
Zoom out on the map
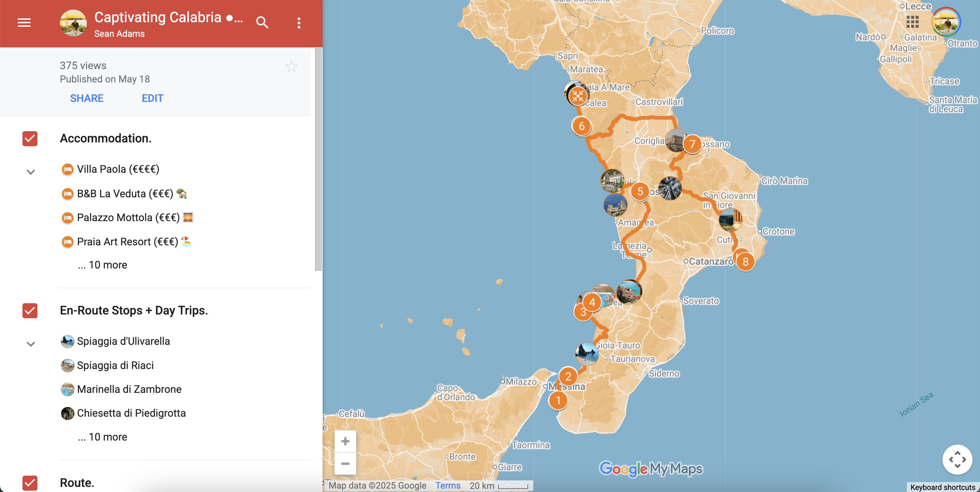tap(345, 463)
